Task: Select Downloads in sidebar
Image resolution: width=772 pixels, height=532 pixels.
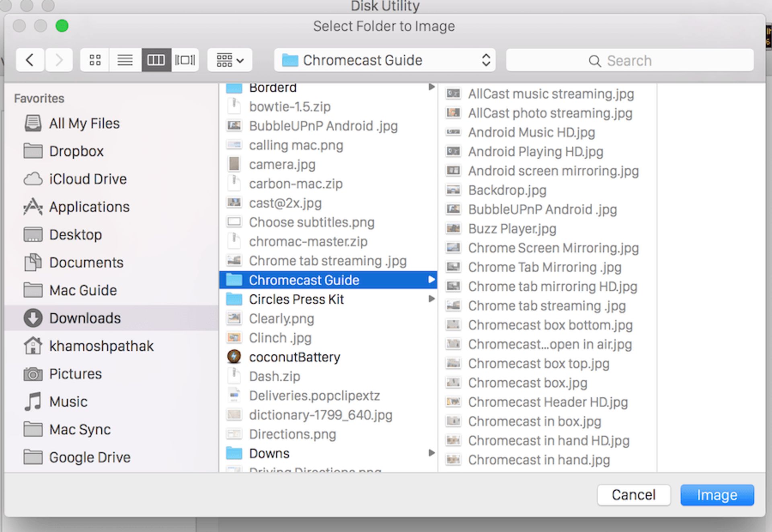Action: (111, 318)
